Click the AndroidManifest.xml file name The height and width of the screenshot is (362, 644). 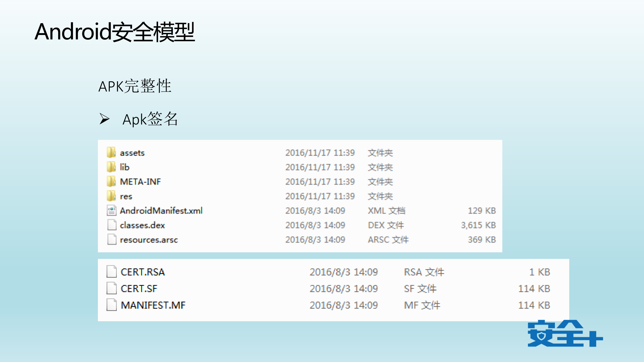[161, 211]
